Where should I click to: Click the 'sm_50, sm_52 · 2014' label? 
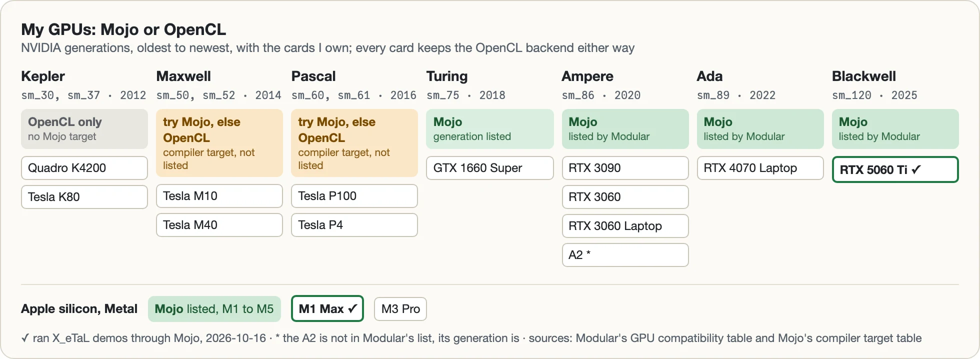click(x=218, y=95)
